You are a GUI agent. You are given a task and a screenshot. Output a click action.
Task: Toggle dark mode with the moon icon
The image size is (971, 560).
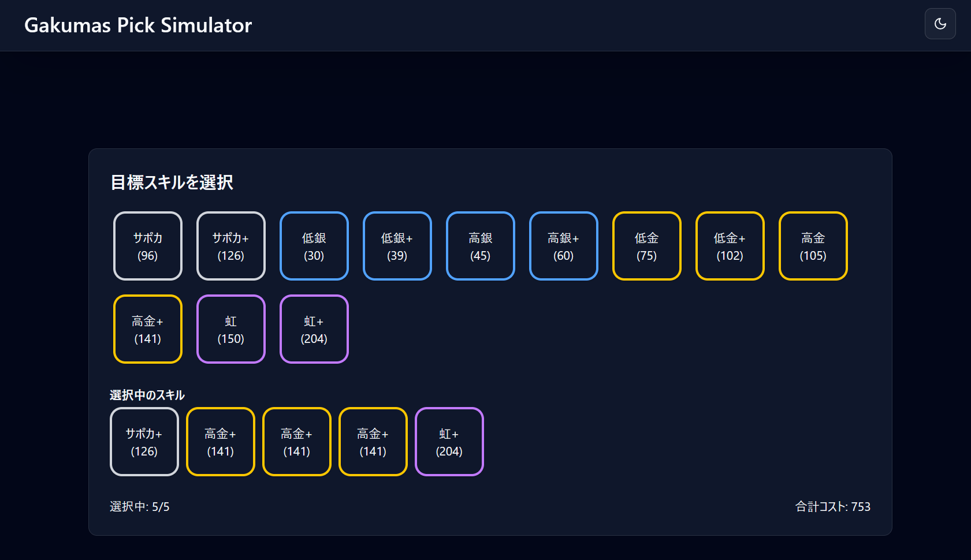940,24
